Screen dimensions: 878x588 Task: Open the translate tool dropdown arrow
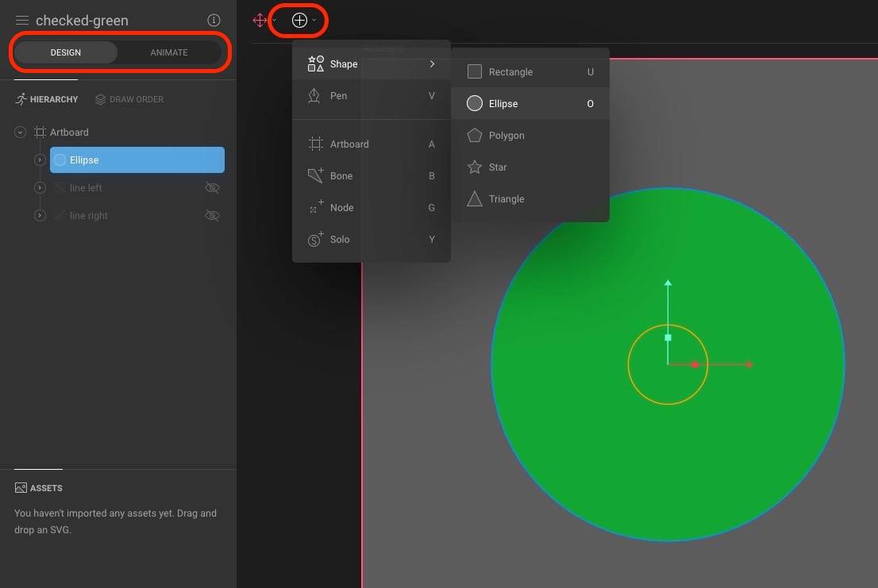(275, 20)
